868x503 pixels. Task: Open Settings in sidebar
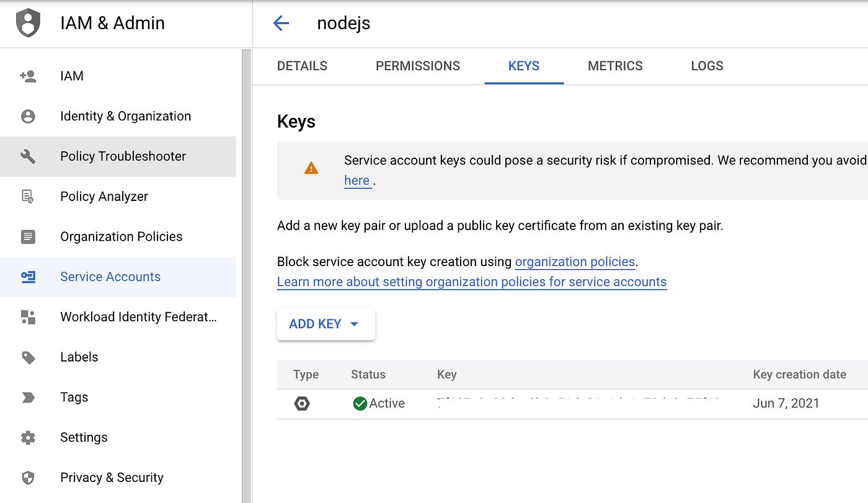tap(118, 438)
